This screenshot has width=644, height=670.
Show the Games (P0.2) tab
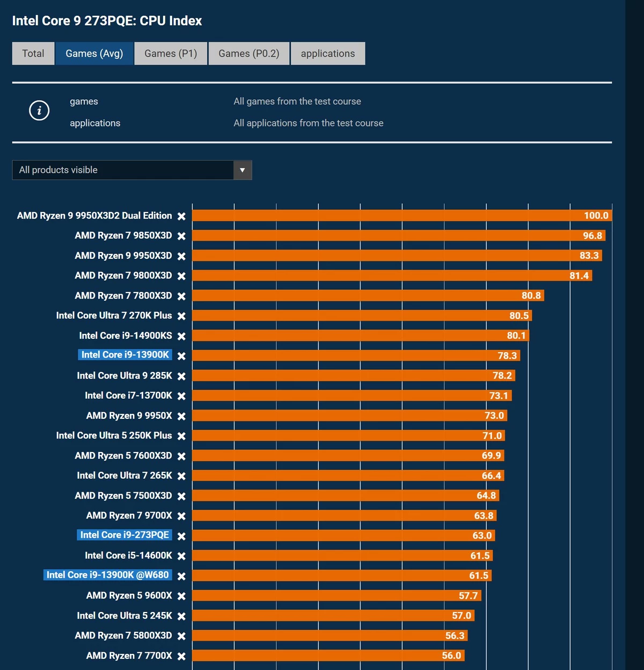click(249, 54)
